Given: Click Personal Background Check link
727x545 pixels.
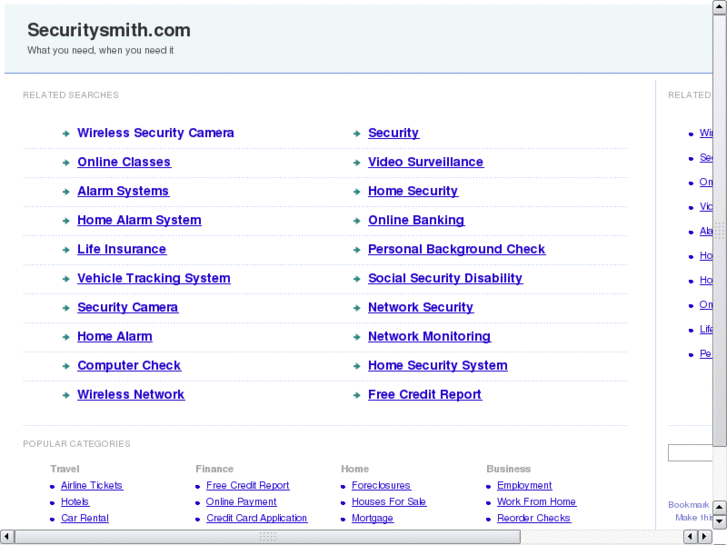Looking at the screenshot, I should [456, 250].
